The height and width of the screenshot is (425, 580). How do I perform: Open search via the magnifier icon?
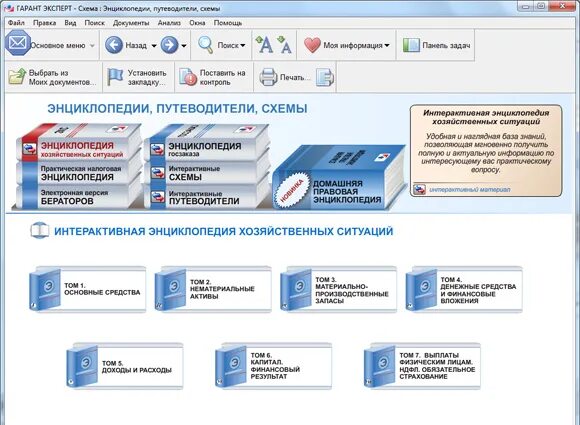pos(205,45)
